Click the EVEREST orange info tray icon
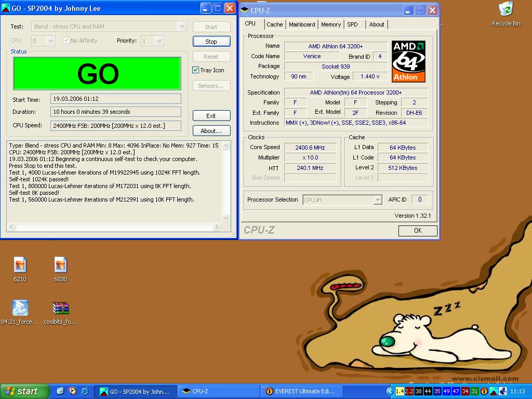Image resolution: width=532 pixels, height=399 pixels. click(x=484, y=392)
